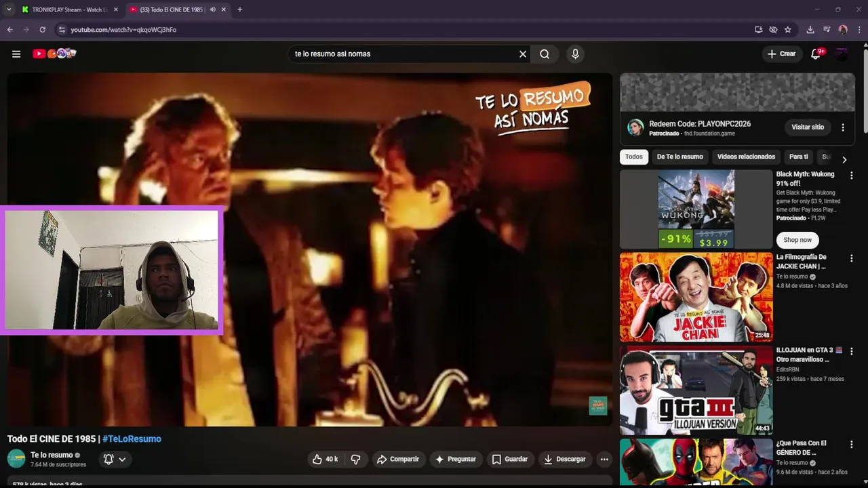The width and height of the screenshot is (868, 488).
Task: Open the YouTube hamburger guide menu
Action: pos(16,54)
